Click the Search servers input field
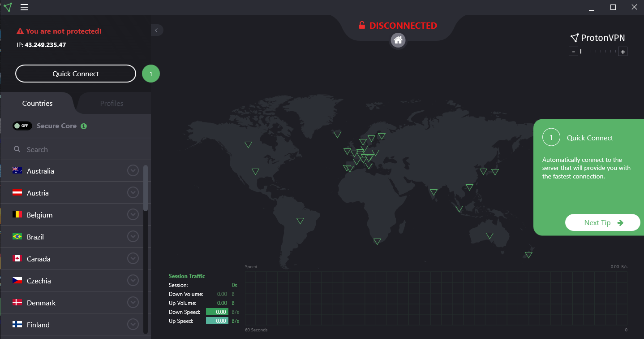Screen dimensions: 644x339 point(67,149)
